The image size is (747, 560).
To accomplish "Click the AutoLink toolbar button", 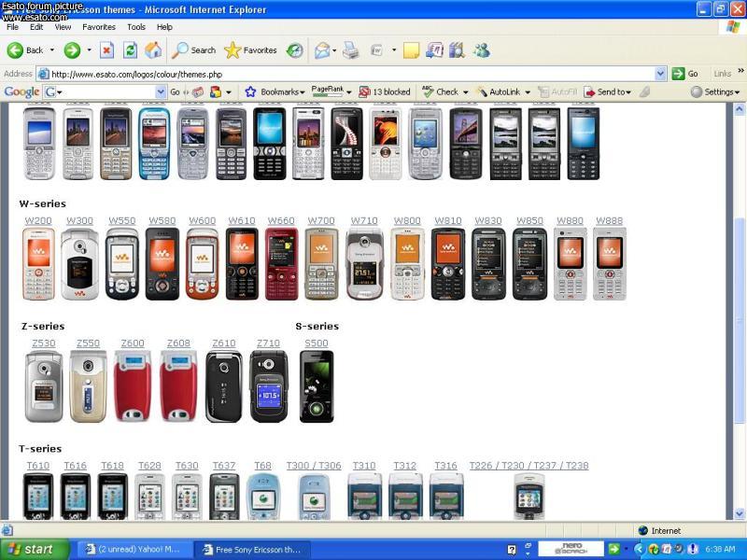I will 499,91.
